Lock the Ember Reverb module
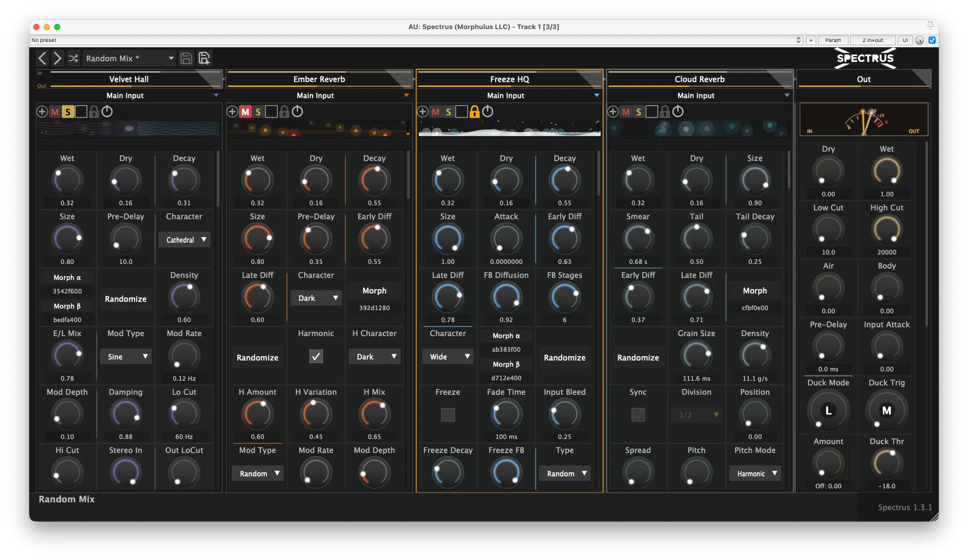Viewport: 968px width, 560px height. point(284,111)
